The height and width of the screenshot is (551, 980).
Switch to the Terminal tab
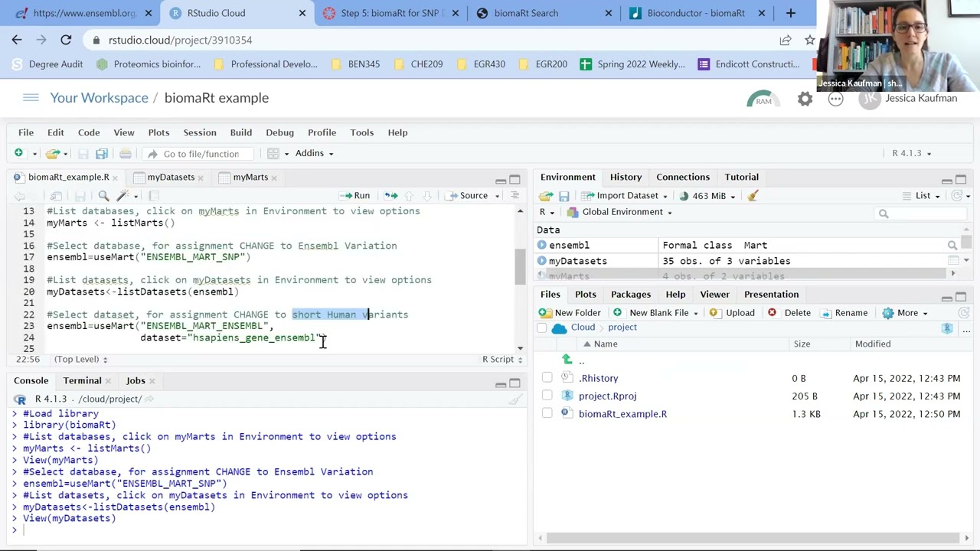(82, 380)
